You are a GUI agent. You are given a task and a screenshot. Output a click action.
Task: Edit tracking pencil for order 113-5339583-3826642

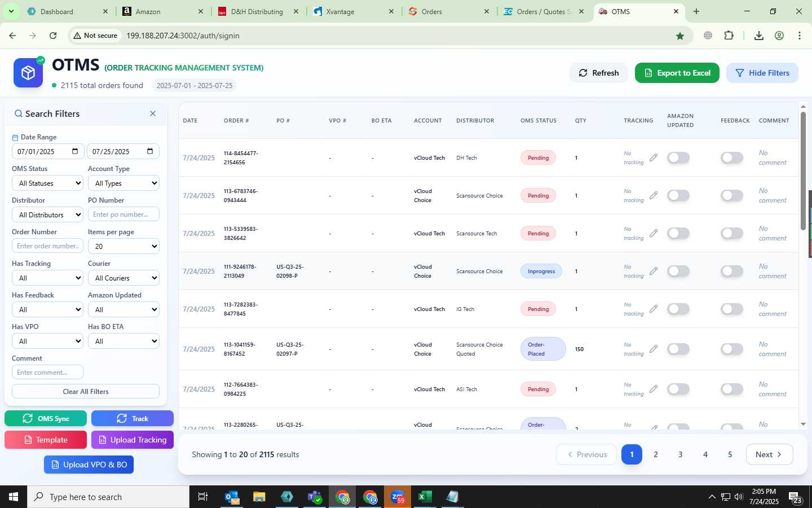(653, 233)
